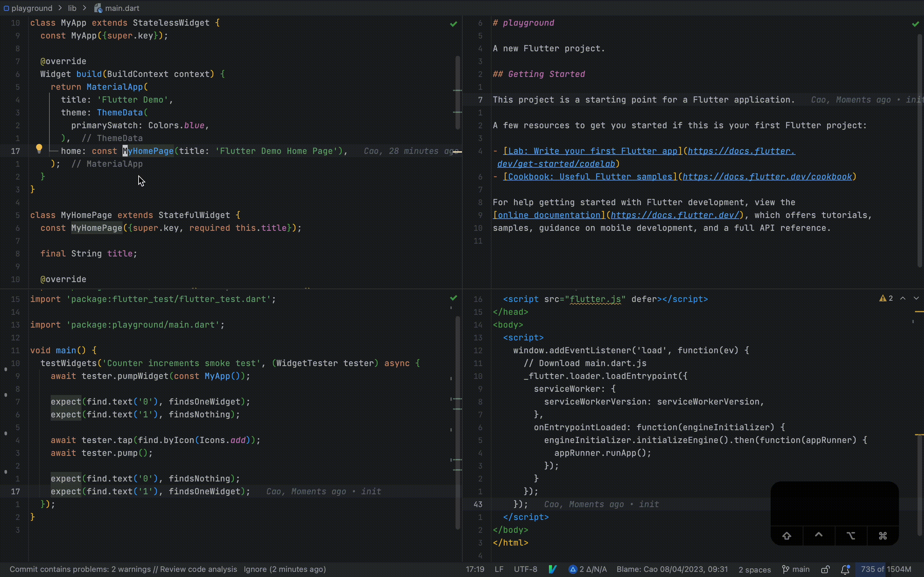Click the IdeaVim status bar icon
The height and width of the screenshot is (577, 924).
[x=552, y=569]
